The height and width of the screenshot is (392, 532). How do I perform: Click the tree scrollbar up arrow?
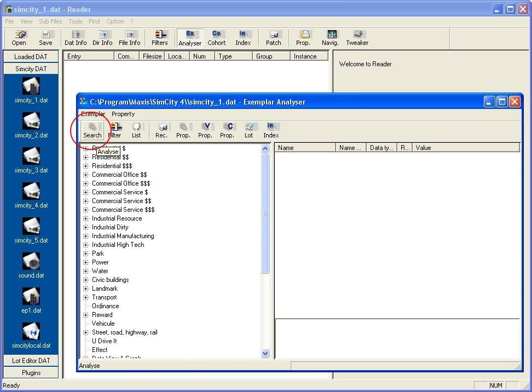click(265, 149)
